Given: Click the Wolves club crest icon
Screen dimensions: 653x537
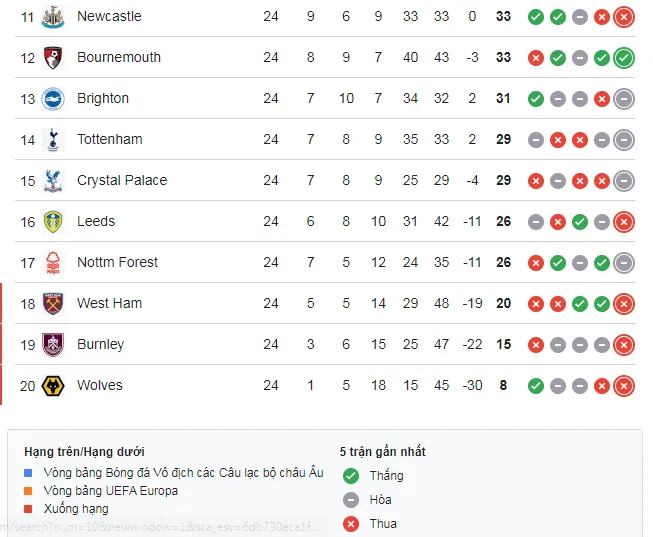Looking at the screenshot, I should [53, 386].
